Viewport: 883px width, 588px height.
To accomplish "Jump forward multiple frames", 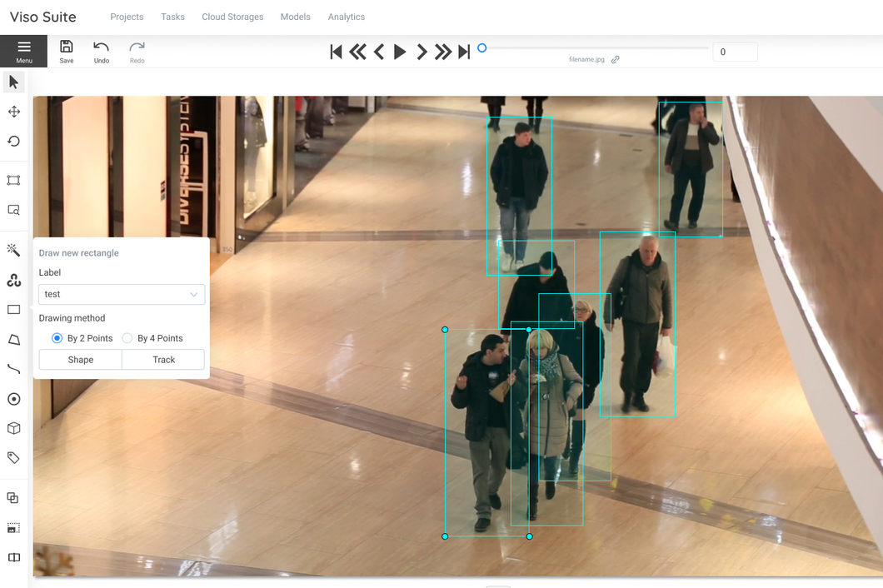I will [443, 52].
